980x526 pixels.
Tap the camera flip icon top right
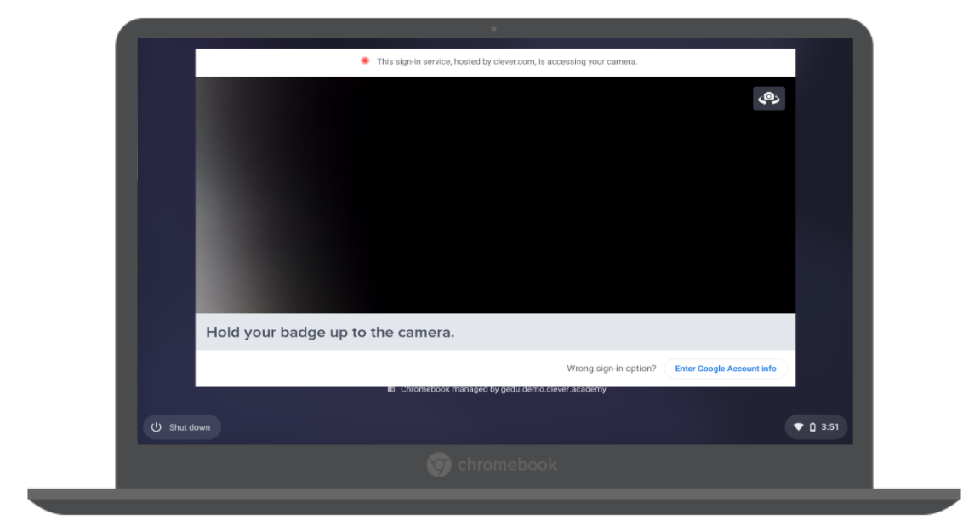tap(769, 98)
